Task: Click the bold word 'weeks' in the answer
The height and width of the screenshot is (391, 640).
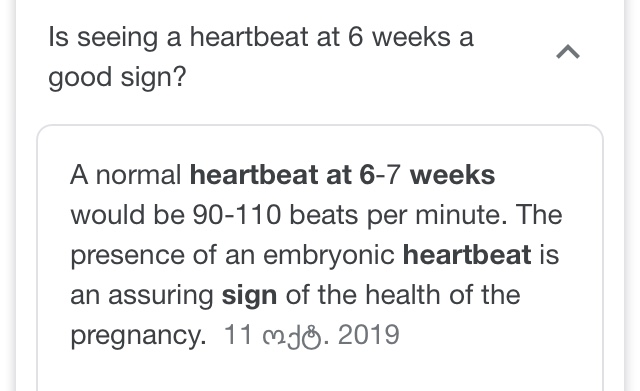Action: click(x=452, y=175)
